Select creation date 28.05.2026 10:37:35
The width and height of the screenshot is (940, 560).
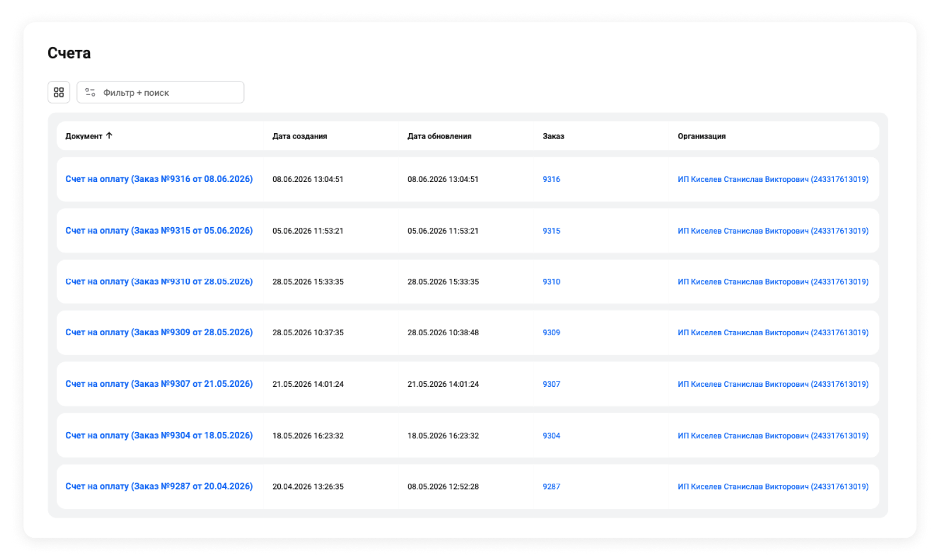pyautogui.click(x=308, y=333)
